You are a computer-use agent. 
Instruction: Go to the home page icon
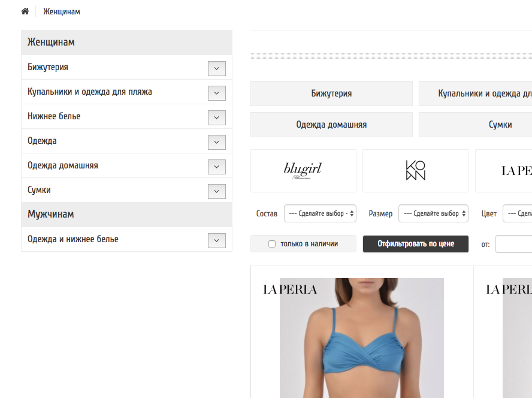[x=25, y=11]
